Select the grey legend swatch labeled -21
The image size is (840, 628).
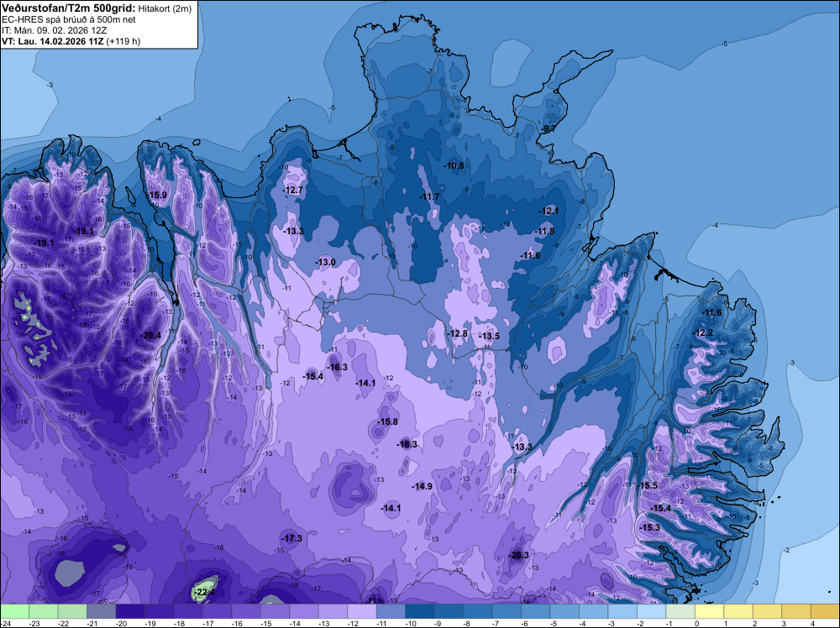click(x=102, y=611)
